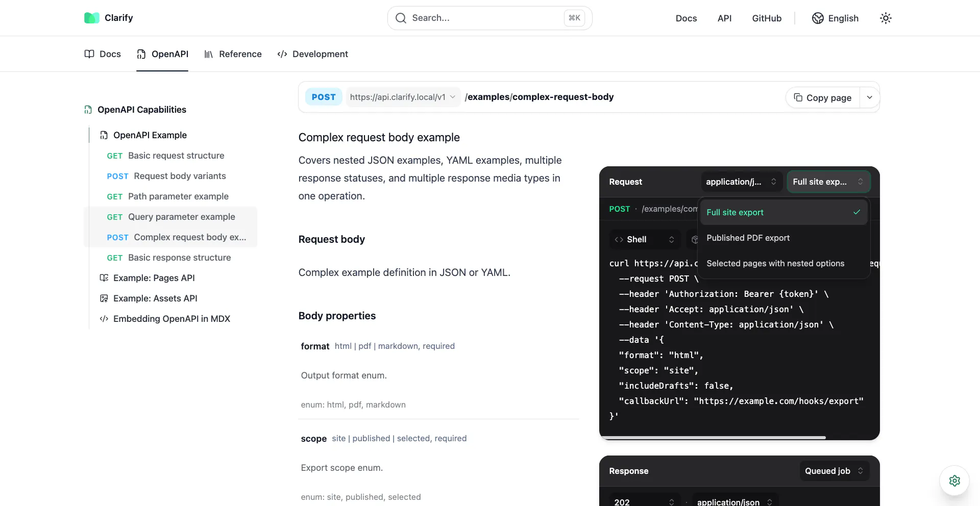Collapse the Full site export example selector
Screen dimensions: 980x506
pyautogui.click(x=828, y=182)
